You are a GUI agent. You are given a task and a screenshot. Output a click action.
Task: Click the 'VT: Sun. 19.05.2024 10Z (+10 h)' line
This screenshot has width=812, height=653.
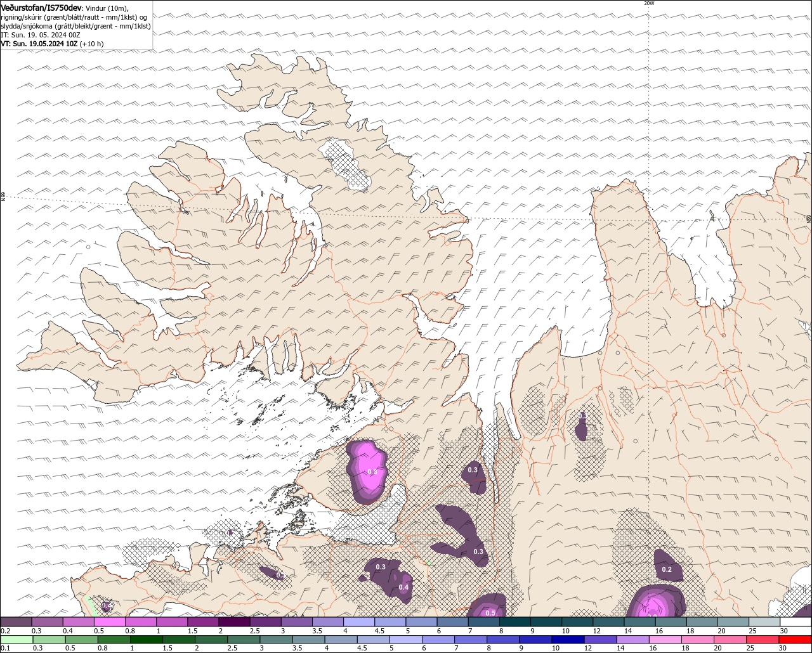click(x=52, y=44)
